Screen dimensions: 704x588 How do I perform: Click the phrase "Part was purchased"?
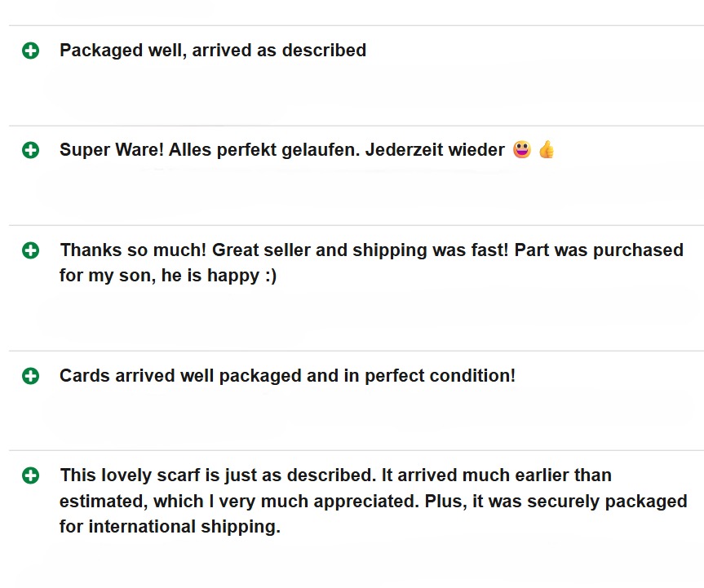pyautogui.click(x=599, y=250)
